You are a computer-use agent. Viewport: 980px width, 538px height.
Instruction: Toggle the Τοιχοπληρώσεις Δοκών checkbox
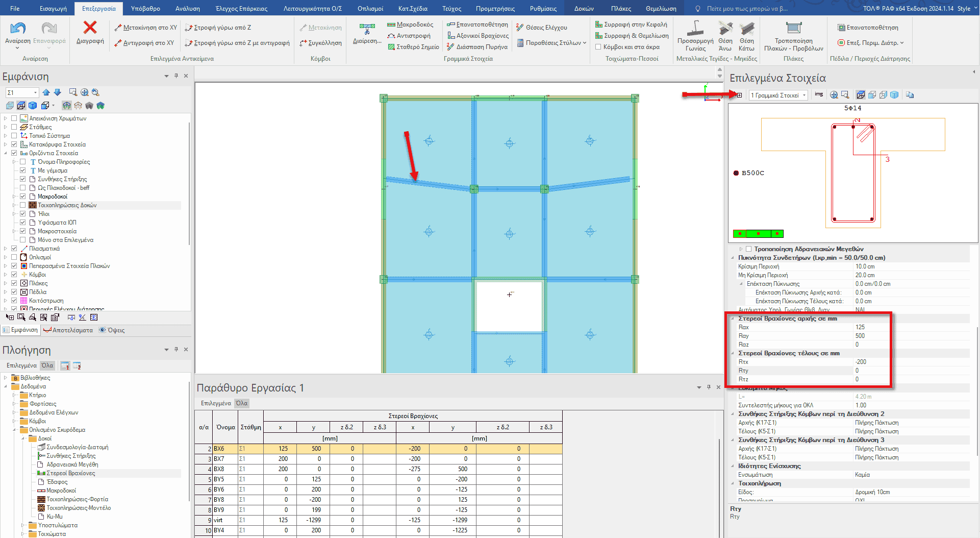click(x=23, y=205)
